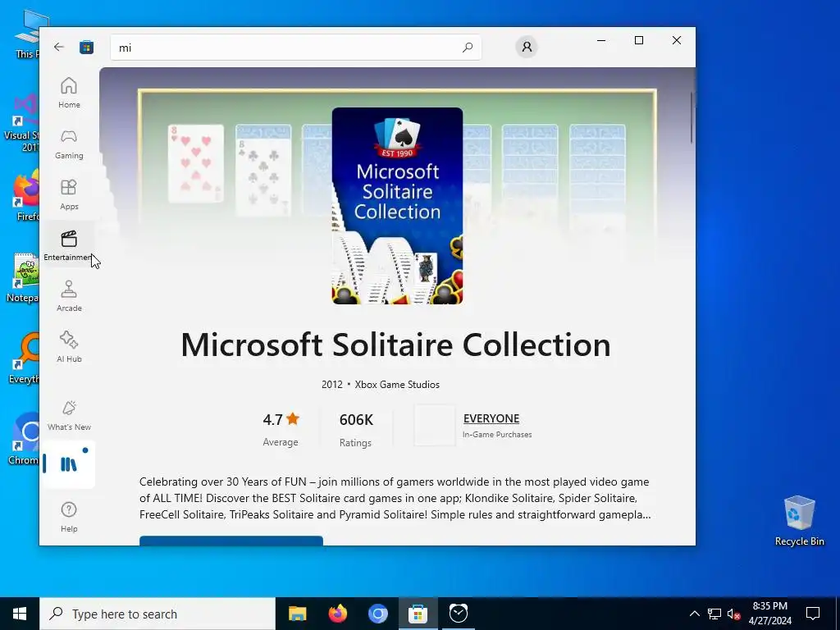Open the Entertainment section

pyautogui.click(x=67, y=245)
